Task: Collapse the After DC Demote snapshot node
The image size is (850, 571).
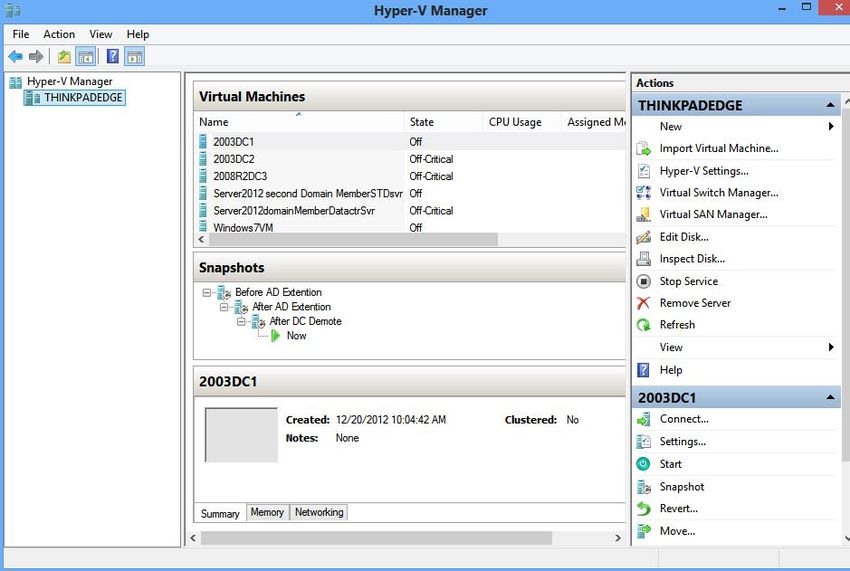Action: coord(241,322)
